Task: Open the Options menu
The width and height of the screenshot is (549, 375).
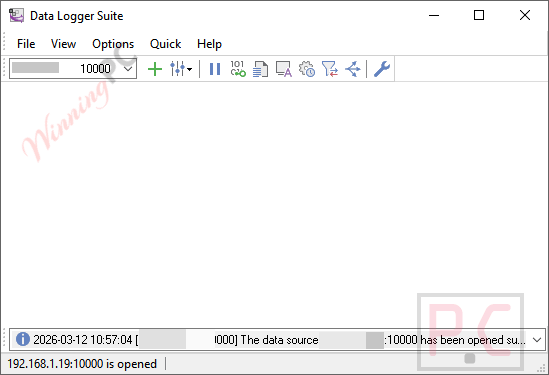Action: pos(113,44)
